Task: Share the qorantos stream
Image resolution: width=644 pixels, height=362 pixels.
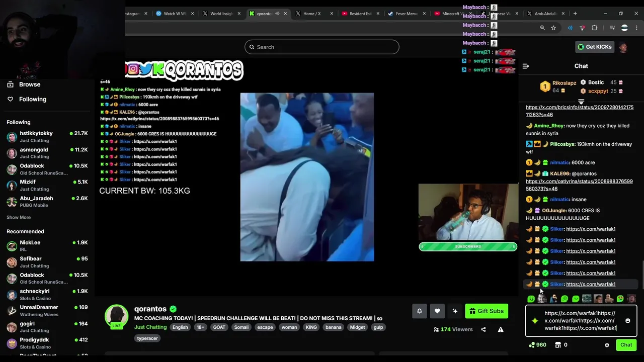Action: coord(483,330)
